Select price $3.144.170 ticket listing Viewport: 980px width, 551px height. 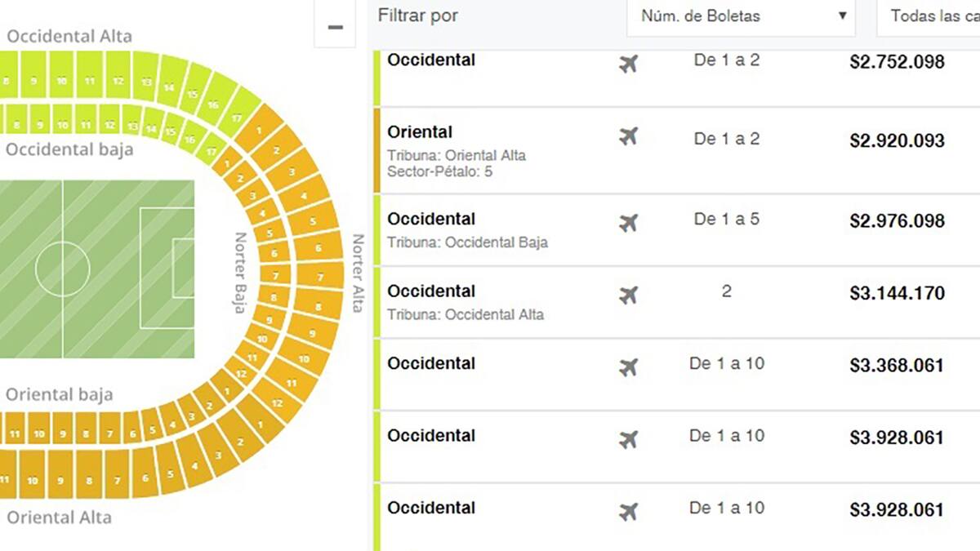tap(897, 293)
